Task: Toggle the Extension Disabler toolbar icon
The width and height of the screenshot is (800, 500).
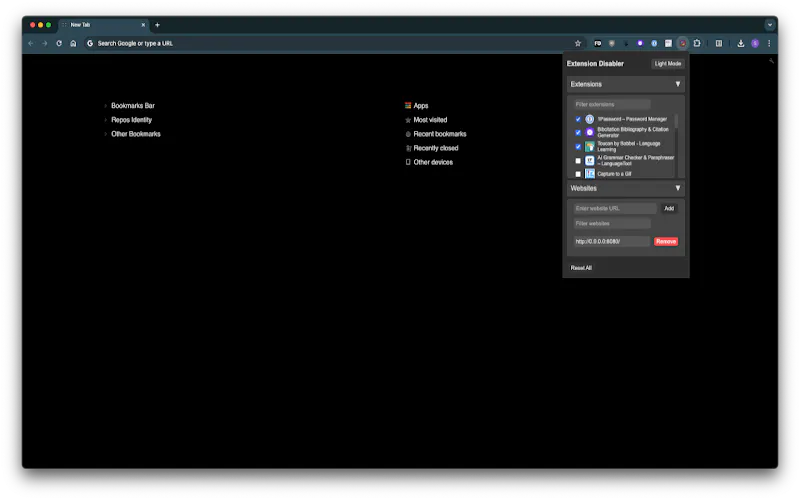Action: [683, 43]
